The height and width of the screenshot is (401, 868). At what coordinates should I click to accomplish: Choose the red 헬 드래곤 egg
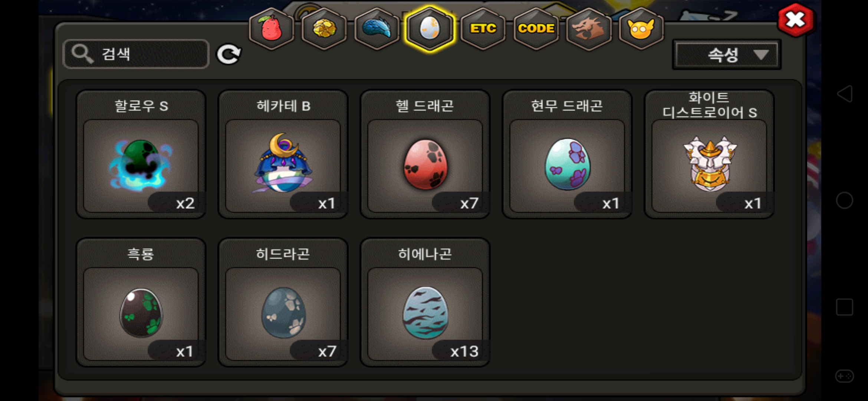click(x=425, y=154)
